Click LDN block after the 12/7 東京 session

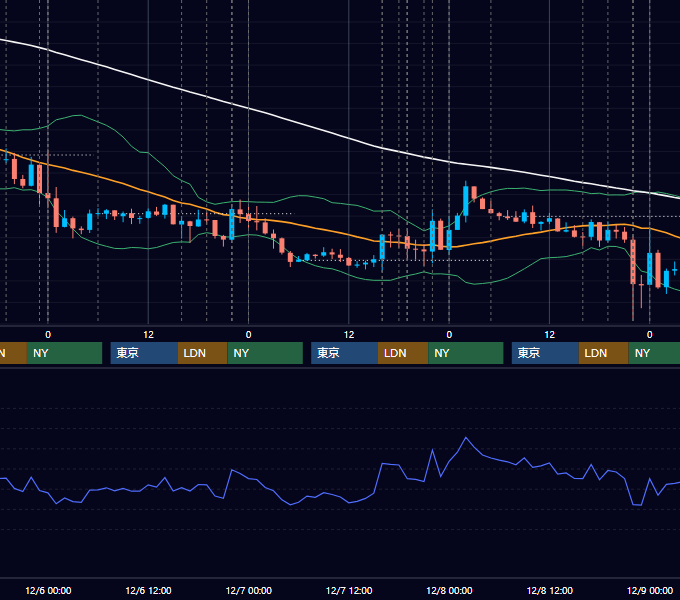[x=403, y=353]
